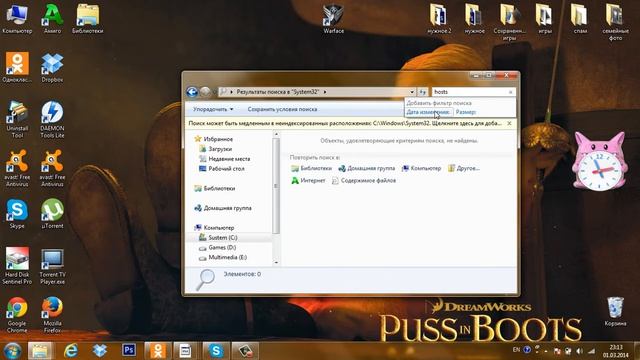
Task: Launch DAEMON Tools Lite shortcut
Action: (x=52, y=119)
